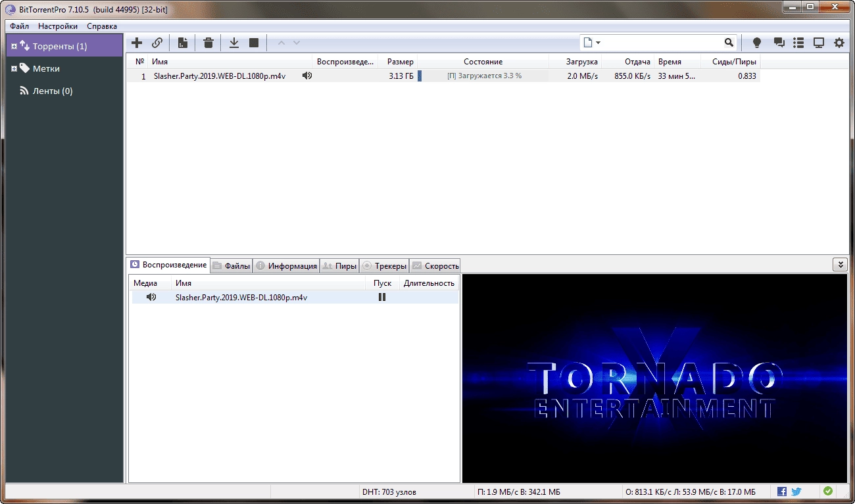The width and height of the screenshot is (855, 504).
Task: Switch to the Воспроизведение tab
Action: [168, 265]
